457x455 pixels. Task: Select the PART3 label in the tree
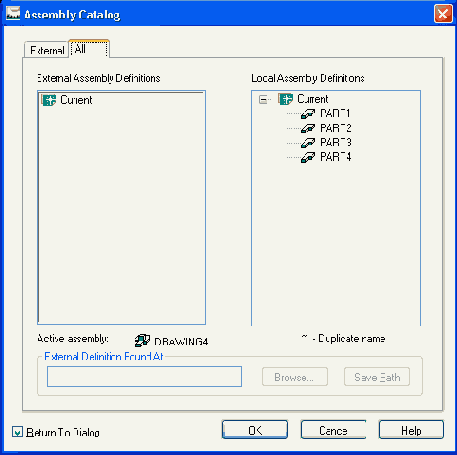[x=336, y=143]
